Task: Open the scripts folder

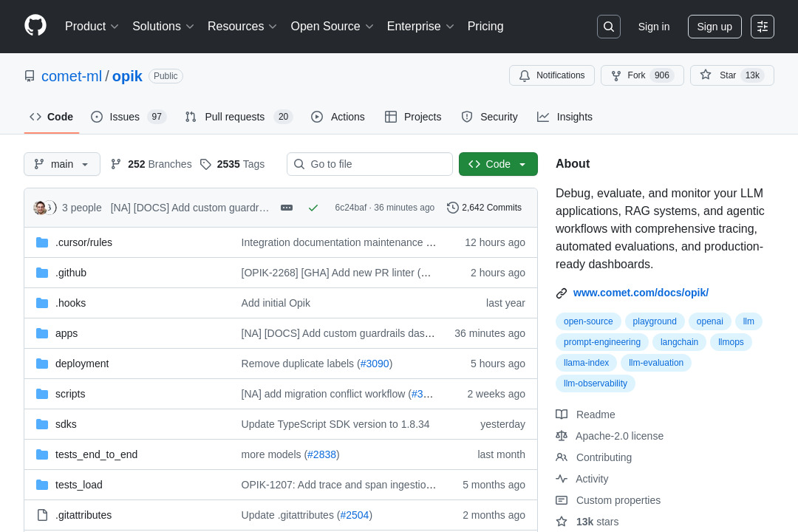Action: [70, 394]
